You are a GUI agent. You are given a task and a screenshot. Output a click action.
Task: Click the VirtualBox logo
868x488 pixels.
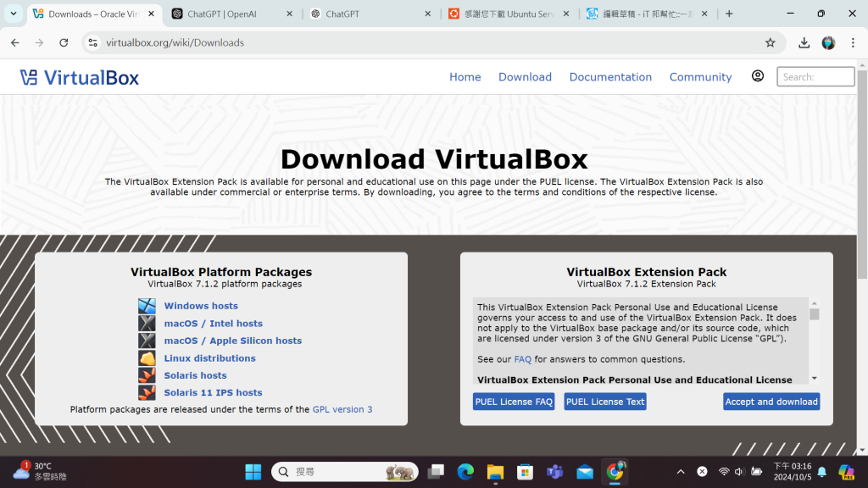click(x=79, y=77)
